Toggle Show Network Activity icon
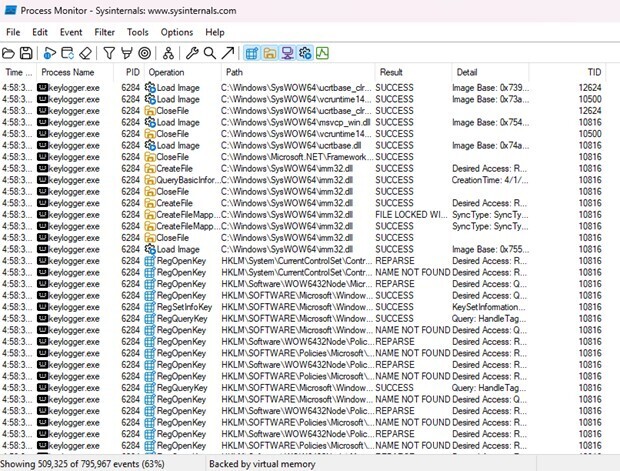620x471 pixels. [x=287, y=53]
